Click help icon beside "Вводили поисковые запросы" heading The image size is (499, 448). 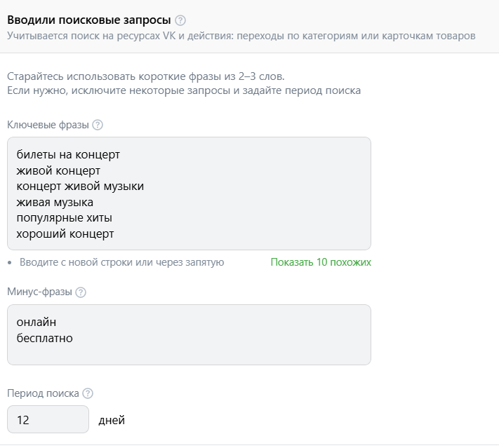(181, 20)
